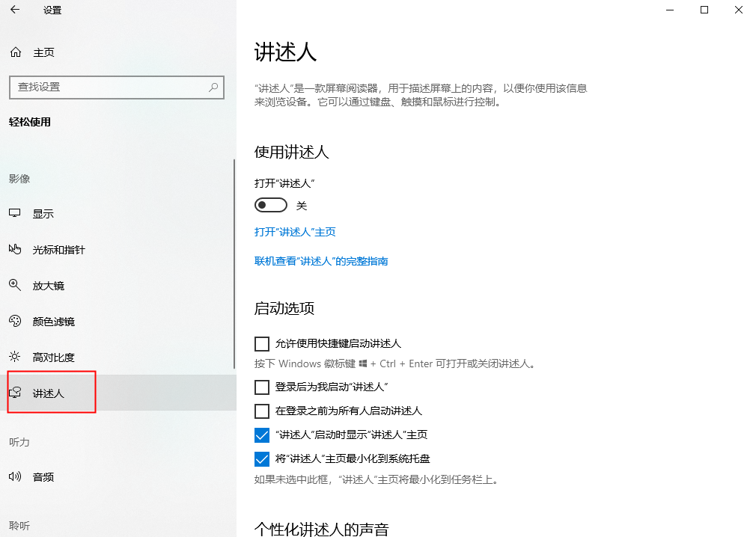Screen dimensions: 756x537
Task: Check 登录后为我启动讲述人
Action: tap(262, 387)
